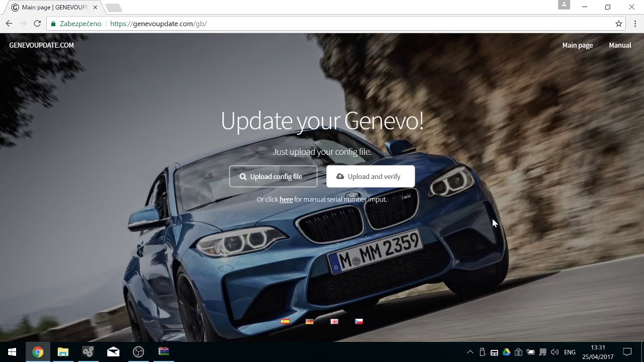This screenshot has height=362, width=644.
Task: Show hidden system tray icons
Action: pos(470,352)
